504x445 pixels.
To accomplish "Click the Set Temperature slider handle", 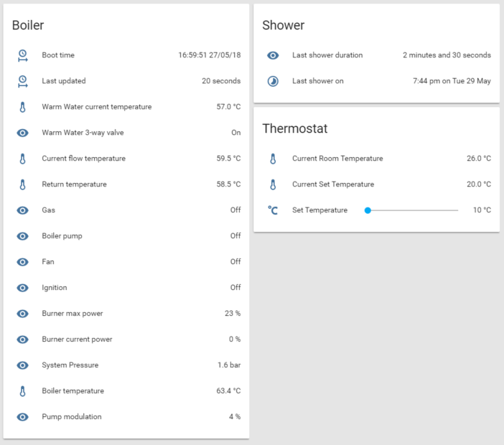I will 368,210.
